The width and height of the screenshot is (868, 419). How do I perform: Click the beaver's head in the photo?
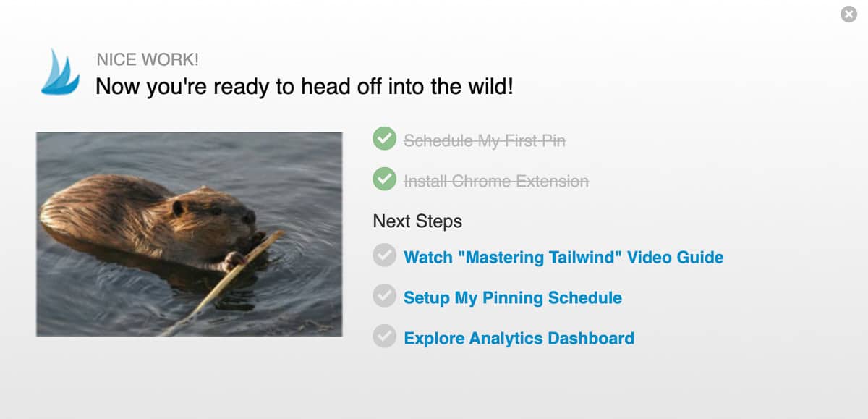(x=217, y=215)
